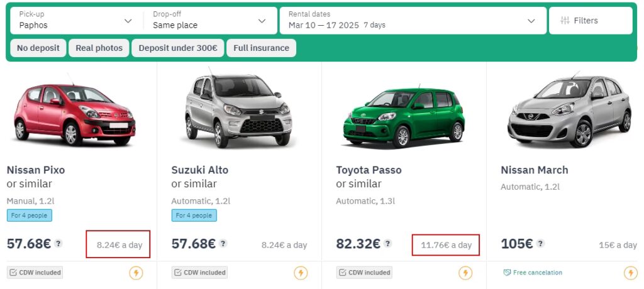Click help icon next to Nissan Pixo 57.68€ price

click(x=58, y=244)
